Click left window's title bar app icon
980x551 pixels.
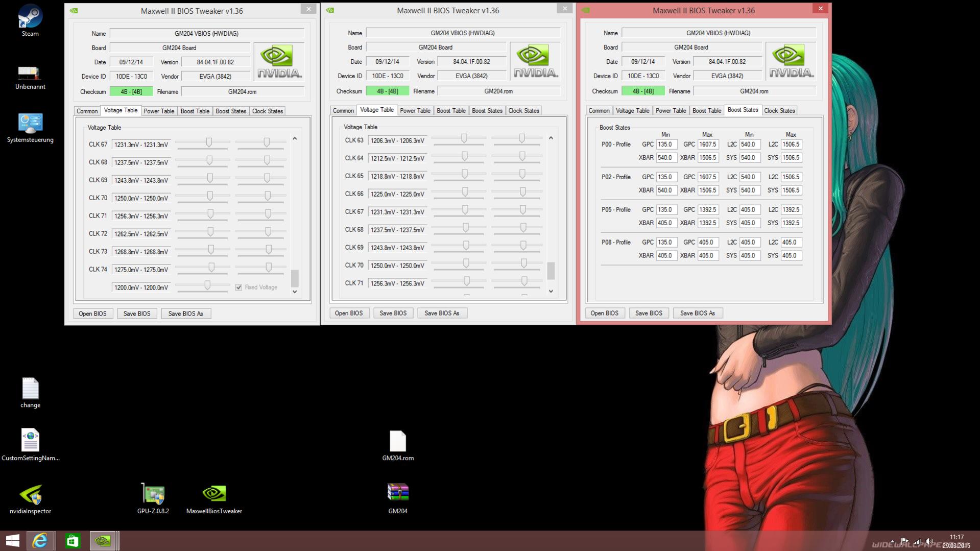pyautogui.click(x=74, y=10)
